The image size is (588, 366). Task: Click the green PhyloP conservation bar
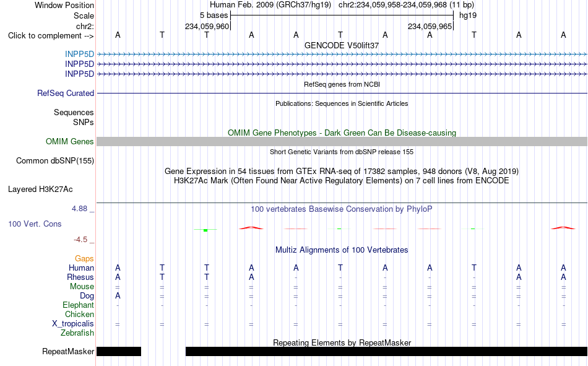click(x=205, y=230)
